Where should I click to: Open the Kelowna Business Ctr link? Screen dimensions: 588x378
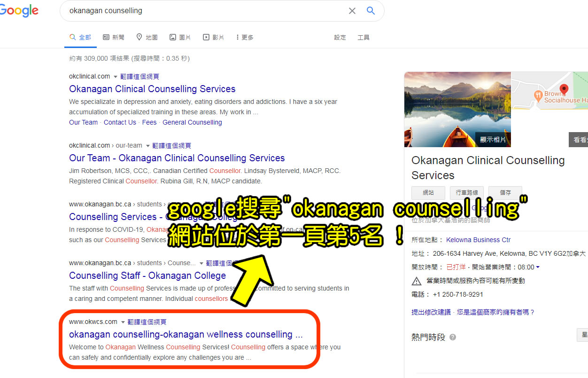(478, 240)
